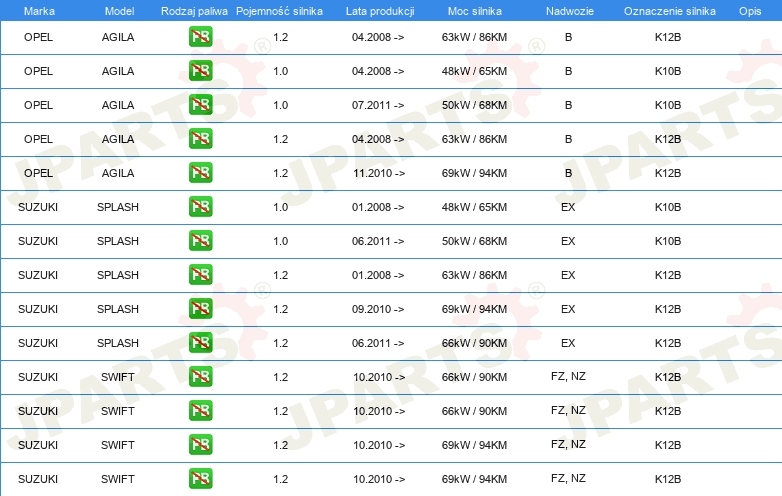Image resolution: width=782 pixels, height=496 pixels.
Task: Click fuel icon in Splash 09.2010 row
Action: point(200,308)
